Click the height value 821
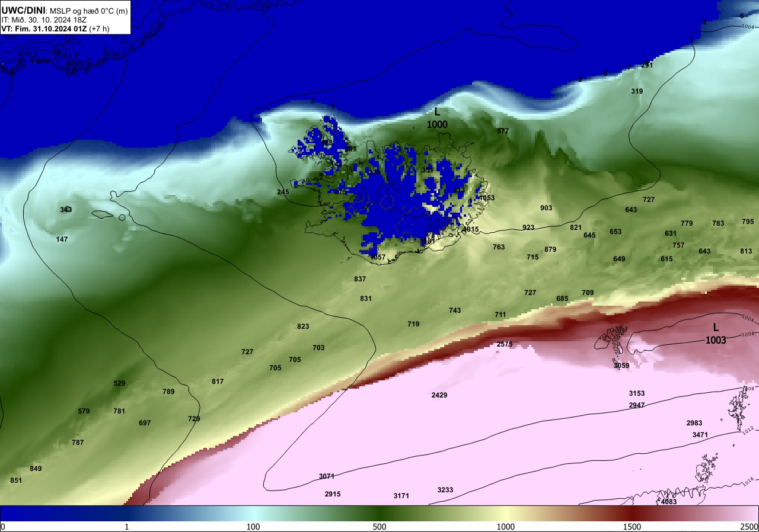Screen dimensions: 759x532 coord(576,227)
